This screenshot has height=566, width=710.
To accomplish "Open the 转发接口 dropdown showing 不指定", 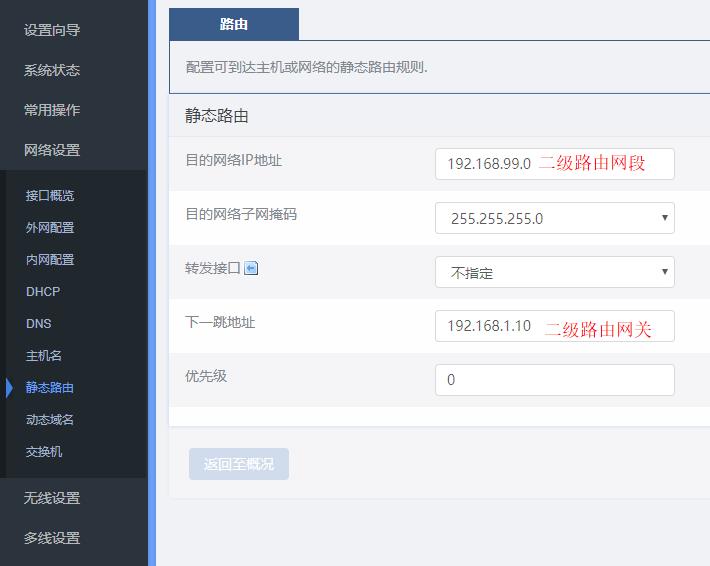I will tap(555, 272).
